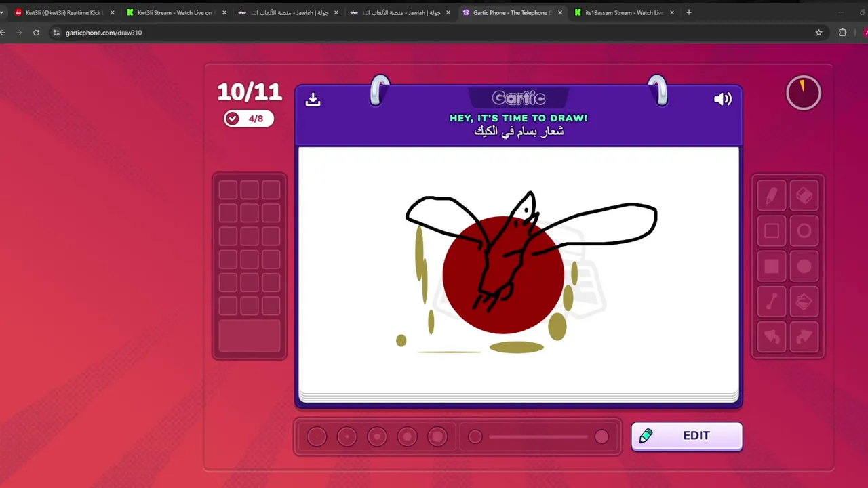Image resolution: width=868 pixels, height=488 pixels.
Task: Select the second-largest brush size
Action: click(408, 437)
